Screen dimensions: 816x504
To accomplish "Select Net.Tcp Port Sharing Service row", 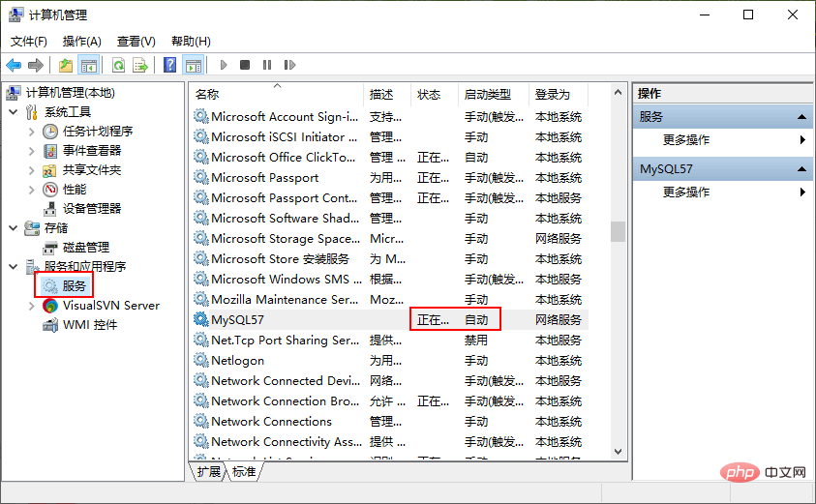I will (x=390, y=340).
